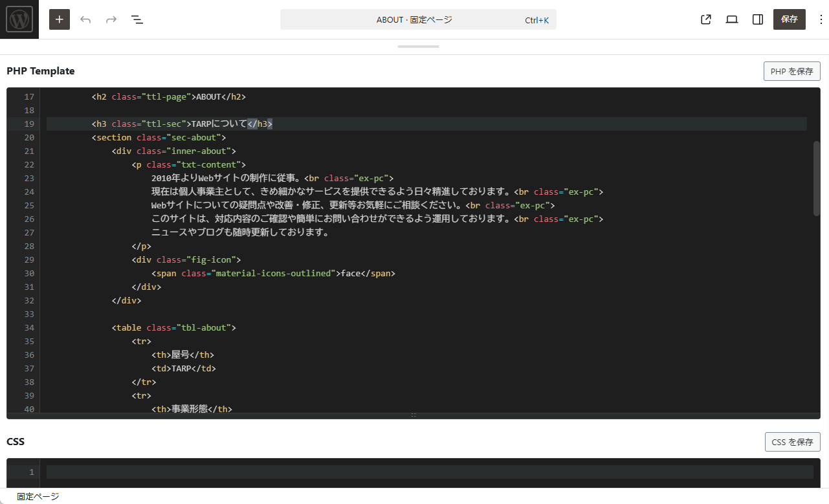Viewport: 829px width, 504px height.
Task: Open the three-dot options menu
Action: click(821, 19)
